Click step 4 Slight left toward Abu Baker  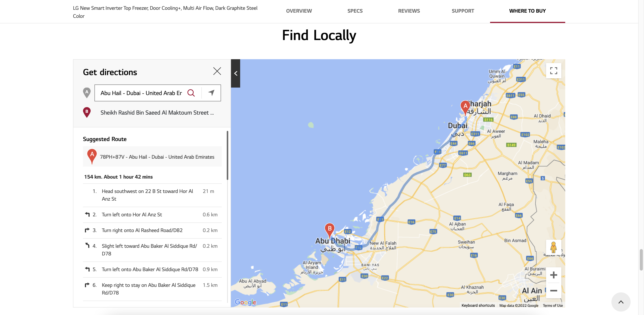[152, 250]
